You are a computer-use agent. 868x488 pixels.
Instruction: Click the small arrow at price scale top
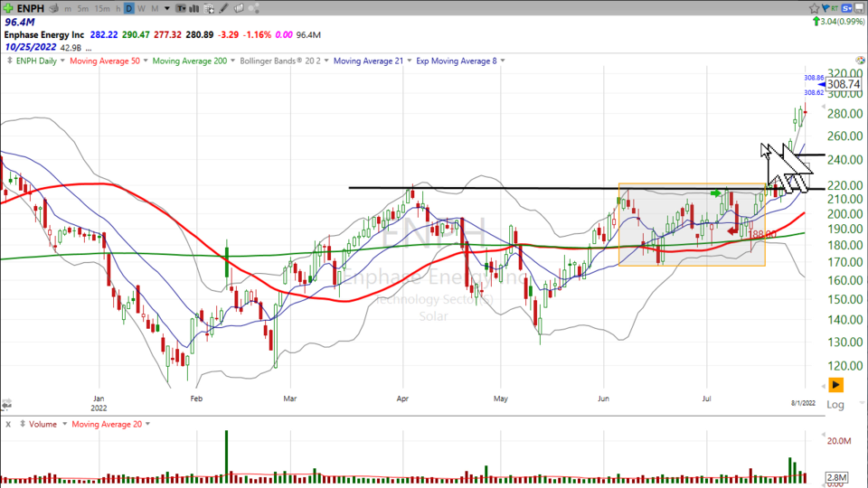click(x=823, y=107)
